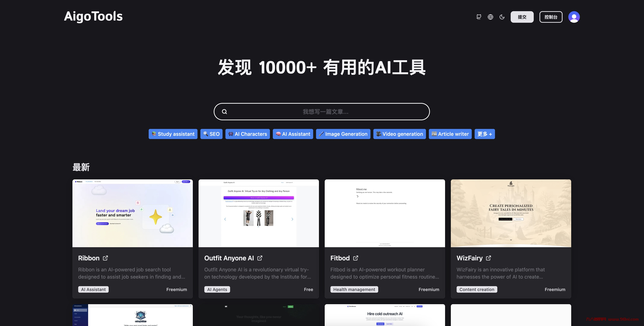Click the search magnifier icon in search bar
This screenshot has height=326, width=644.
point(224,111)
